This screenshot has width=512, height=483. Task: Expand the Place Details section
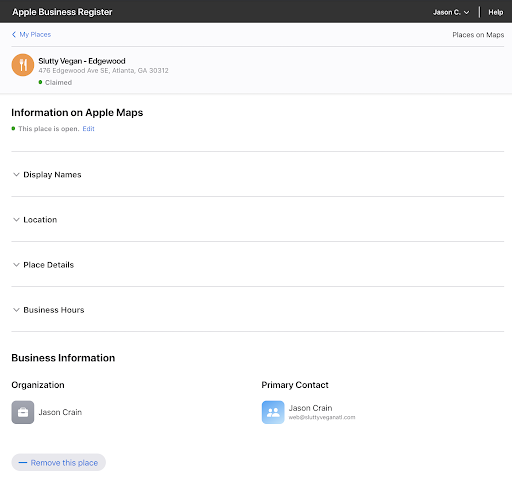258,264
